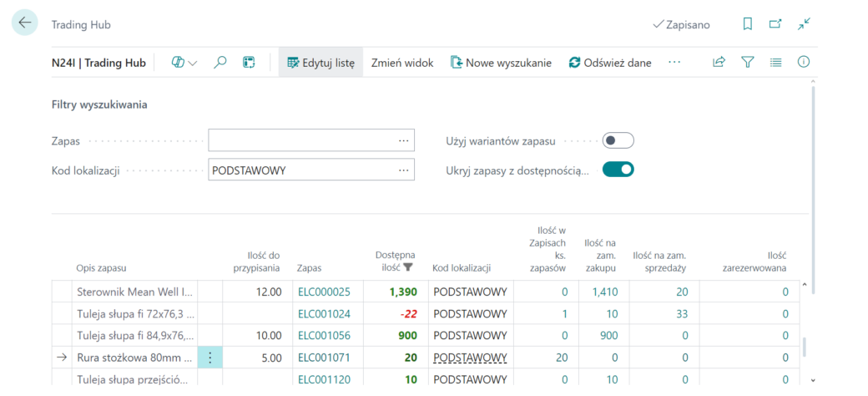The image size is (868, 396).
Task: Enable Użyj wariantów zapasu toggle
Action: (x=618, y=140)
